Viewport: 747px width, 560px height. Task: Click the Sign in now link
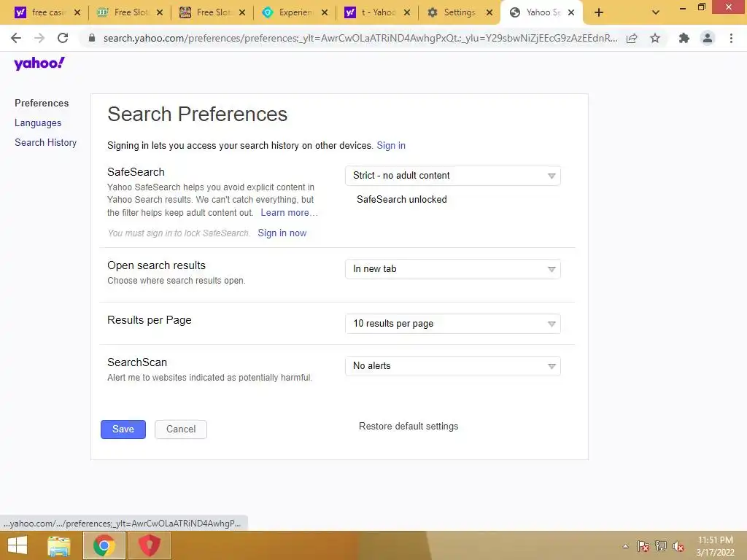[282, 233]
